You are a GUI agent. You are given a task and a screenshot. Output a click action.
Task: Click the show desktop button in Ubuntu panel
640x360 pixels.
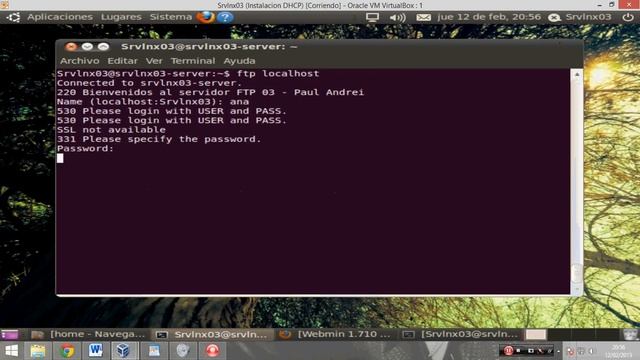click(x=10, y=335)
